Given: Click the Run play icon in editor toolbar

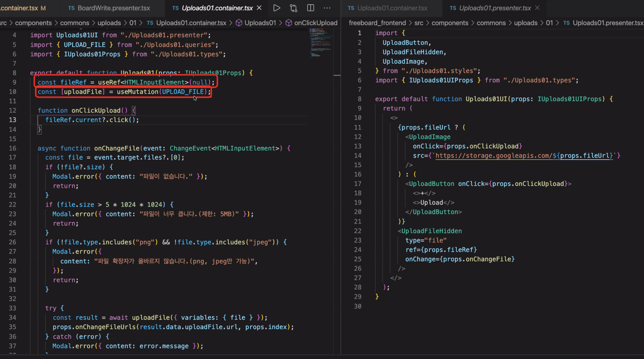Looking at the screenshot, I should tap(277, 8).
